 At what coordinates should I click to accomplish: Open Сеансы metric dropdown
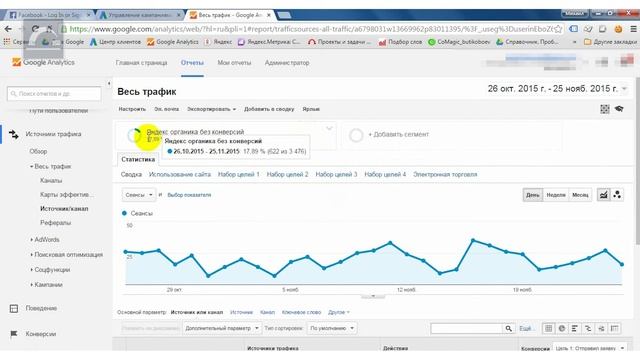pyautogui.click(x=139, y=195)
